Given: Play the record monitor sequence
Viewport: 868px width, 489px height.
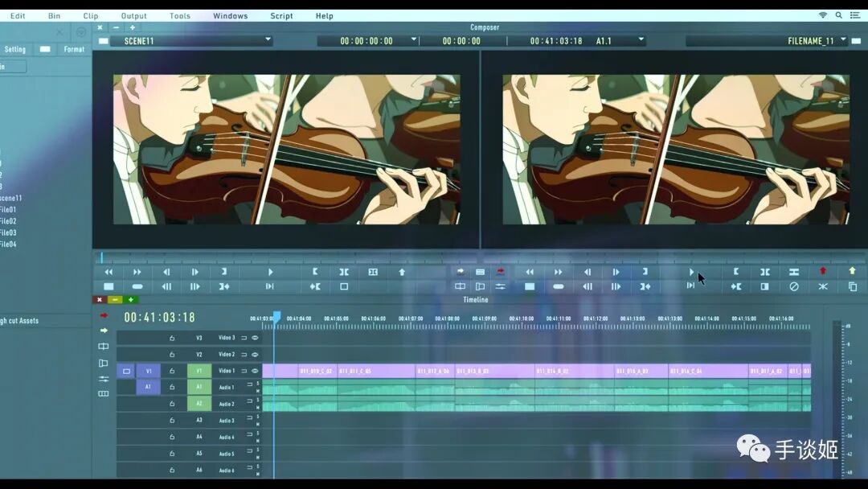Looking at the screenshot, I should click(691, 272).
